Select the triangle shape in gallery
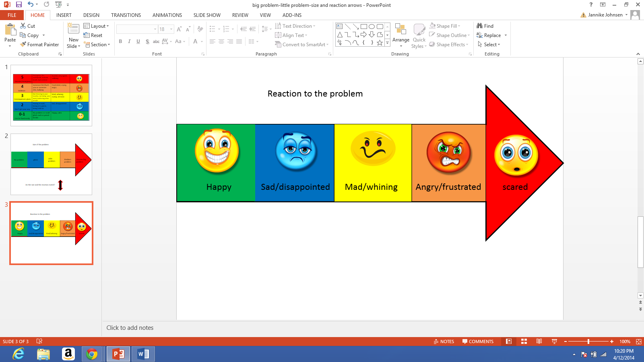Image resolution: width=644 pixels, height=362 pixels. point(340,35)
